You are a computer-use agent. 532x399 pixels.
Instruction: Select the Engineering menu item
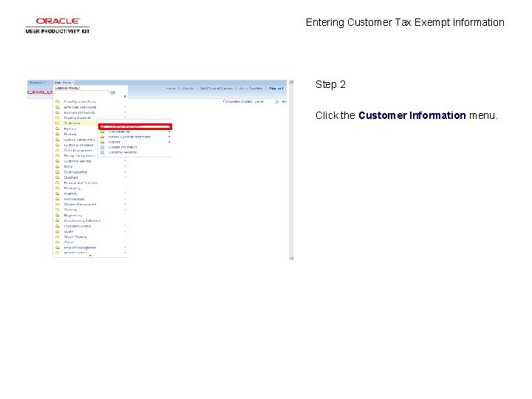point(73,216)
